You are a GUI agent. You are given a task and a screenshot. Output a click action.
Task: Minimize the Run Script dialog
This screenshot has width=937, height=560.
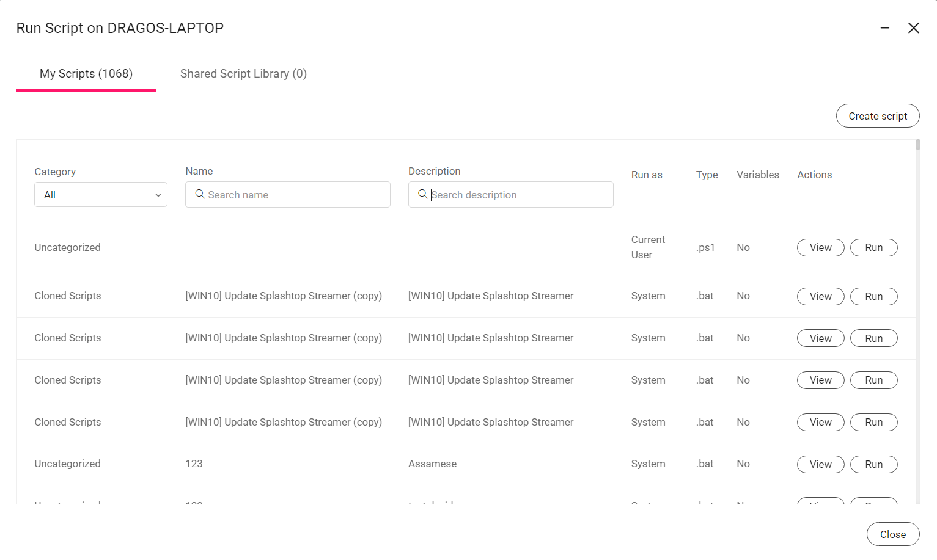tap(884, 28)
